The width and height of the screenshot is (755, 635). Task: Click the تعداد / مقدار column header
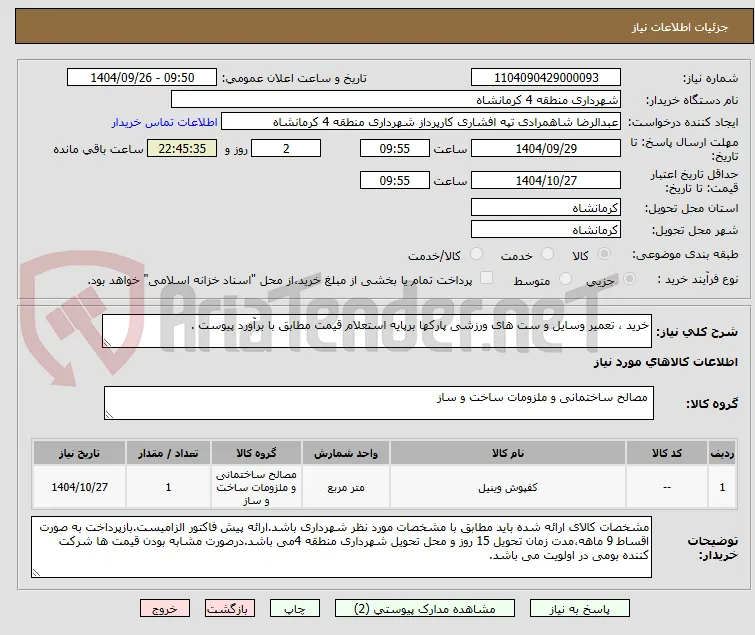(x=168, y=453)
